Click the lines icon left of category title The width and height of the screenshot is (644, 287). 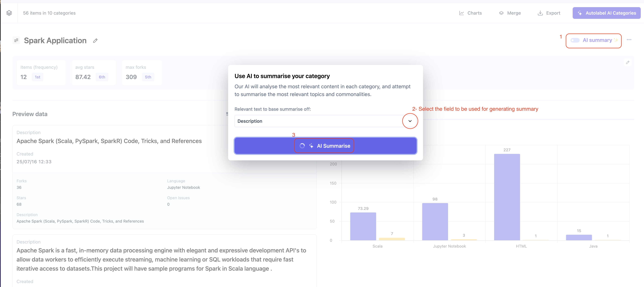click(x=16, y=40)
